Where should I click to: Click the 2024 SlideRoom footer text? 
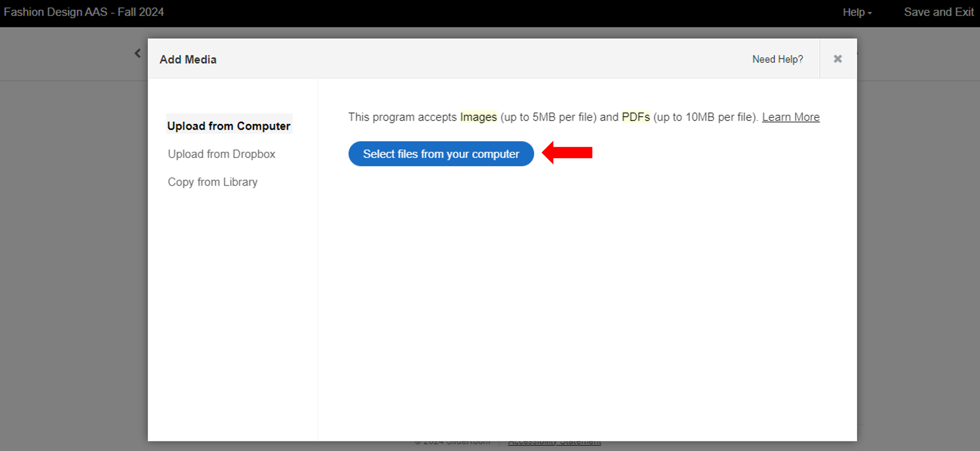452,443
